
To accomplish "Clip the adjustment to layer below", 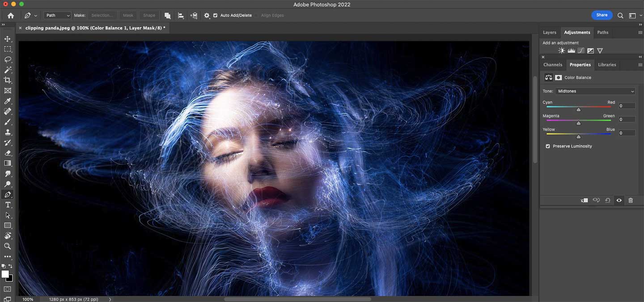I will pos(584,200).
